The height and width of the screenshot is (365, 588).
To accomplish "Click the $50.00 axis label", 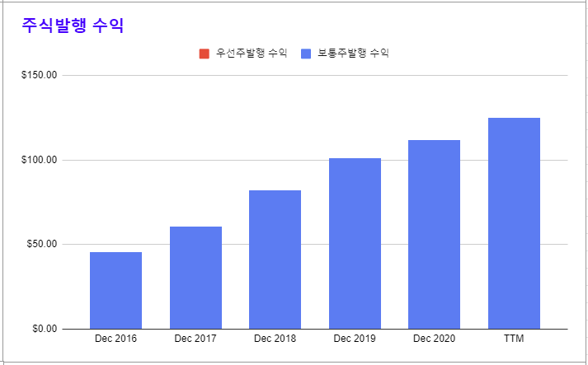I will tap(42, 244).
